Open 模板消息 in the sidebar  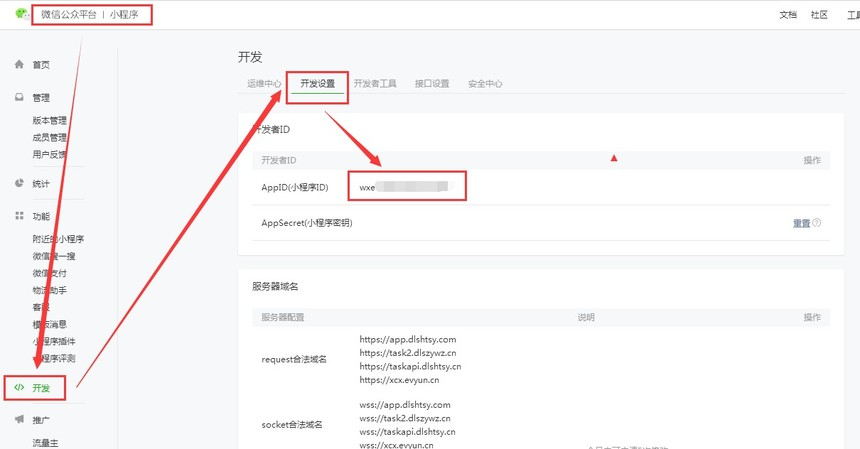tap(50, 324)
